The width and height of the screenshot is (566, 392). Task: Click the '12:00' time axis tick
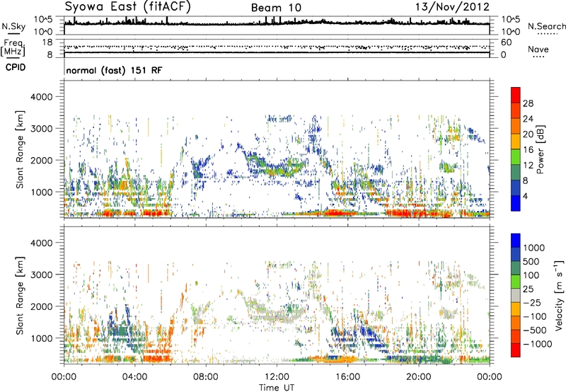tap(277, 377)
